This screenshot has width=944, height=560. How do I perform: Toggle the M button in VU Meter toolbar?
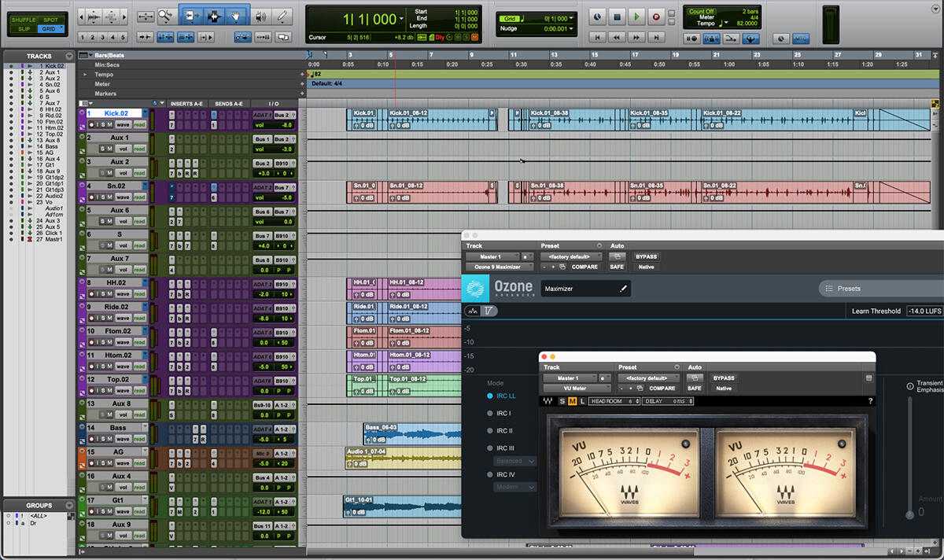572,401
